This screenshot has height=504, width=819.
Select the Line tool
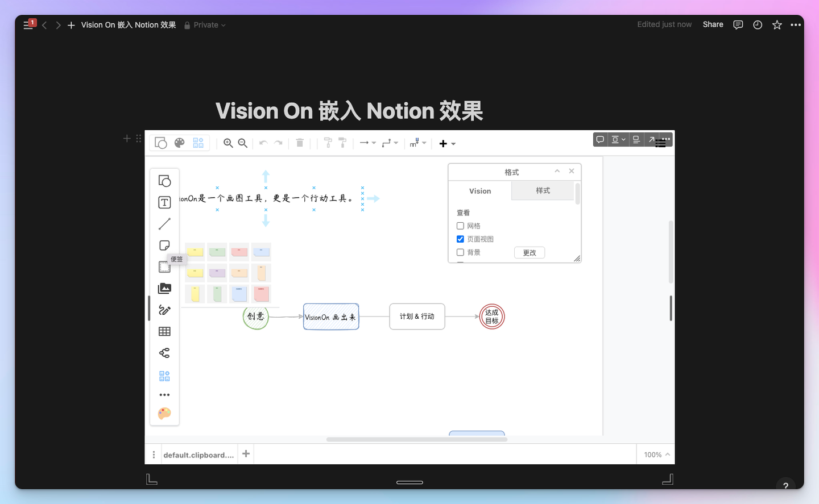[x=164, y=223]
